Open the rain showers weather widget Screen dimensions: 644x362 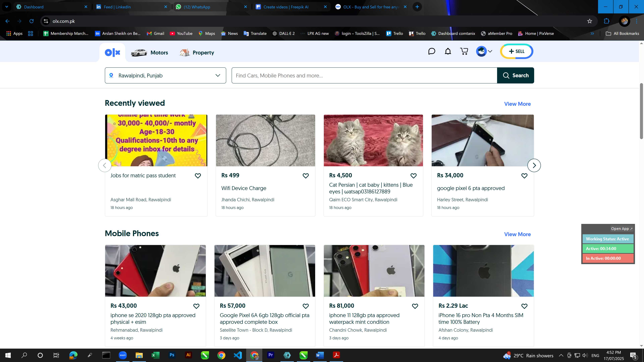(528, 355)
